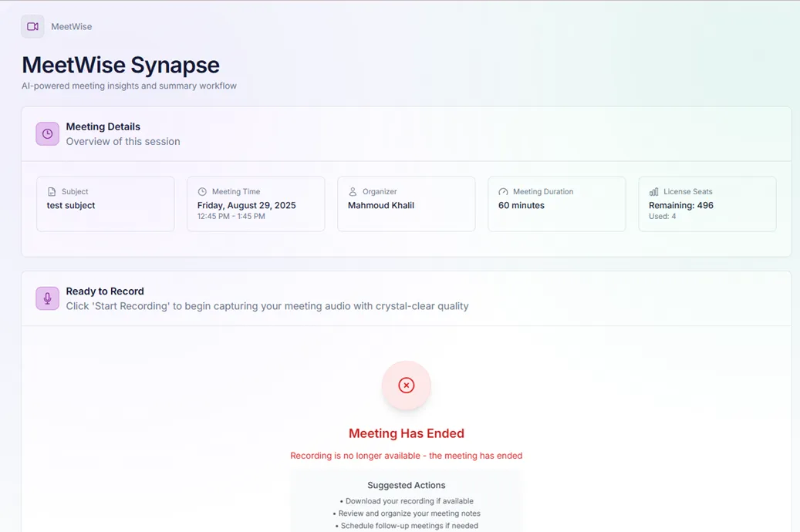Click the Start Recording instruction text
The image size is (800, 532).
point(268,306)
